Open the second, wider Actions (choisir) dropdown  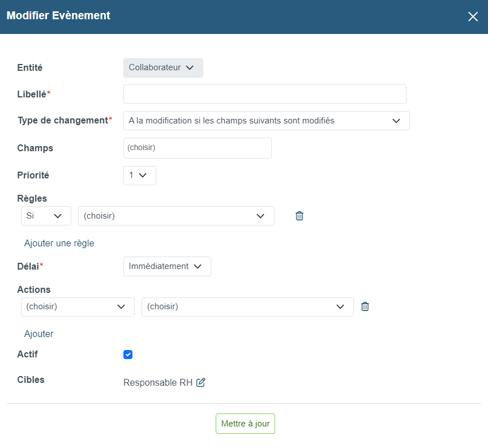point(247,307)
